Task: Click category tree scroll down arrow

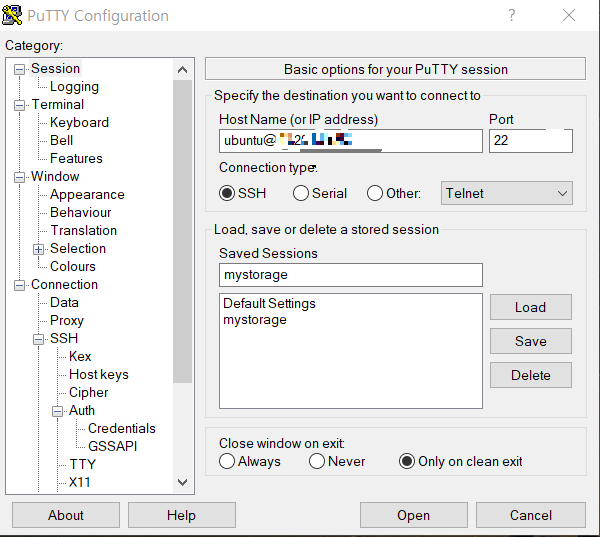Action: pos(183,482)
